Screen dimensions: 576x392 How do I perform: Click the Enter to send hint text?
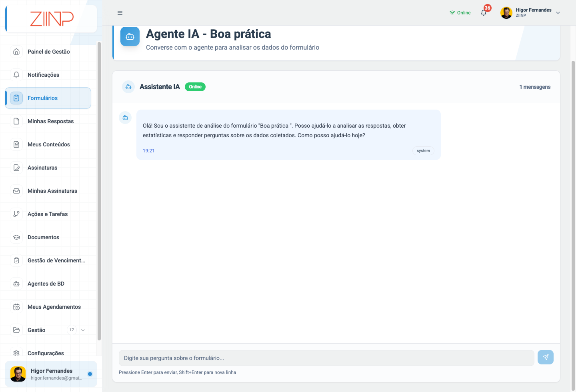178,372
